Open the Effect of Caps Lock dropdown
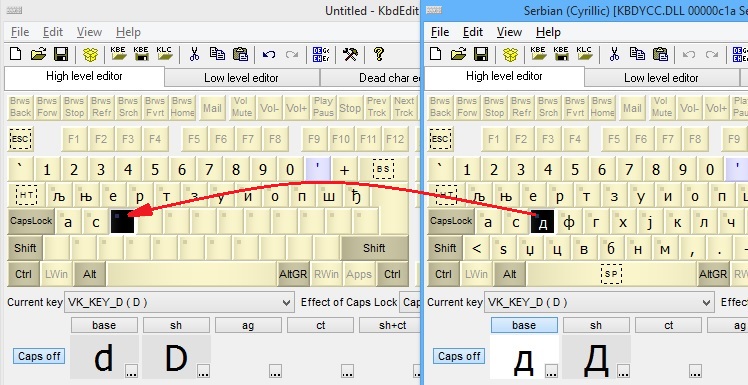Image resolution: width=748 pixels, height=385 pixels. coord(410,302)
